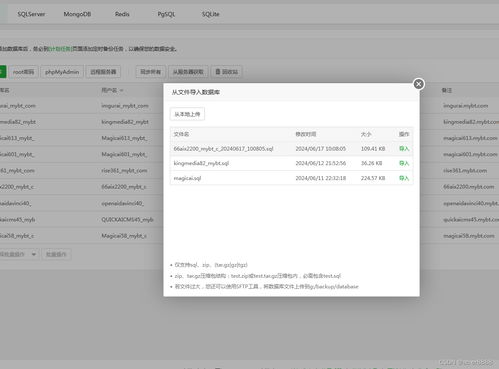Switch to the PgSQL tab
This screenshot has height=369, width=499.
click(x=166, y=14)
